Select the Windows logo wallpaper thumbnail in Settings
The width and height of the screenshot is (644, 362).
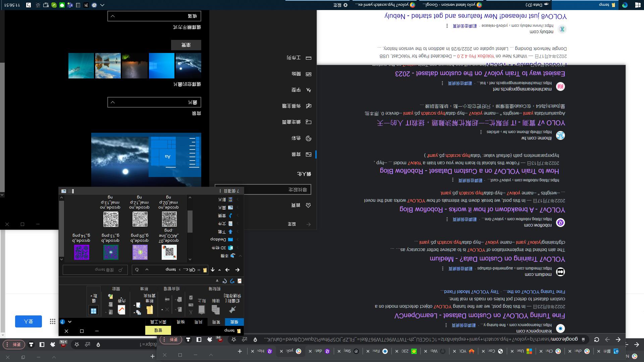coord(162,66)
